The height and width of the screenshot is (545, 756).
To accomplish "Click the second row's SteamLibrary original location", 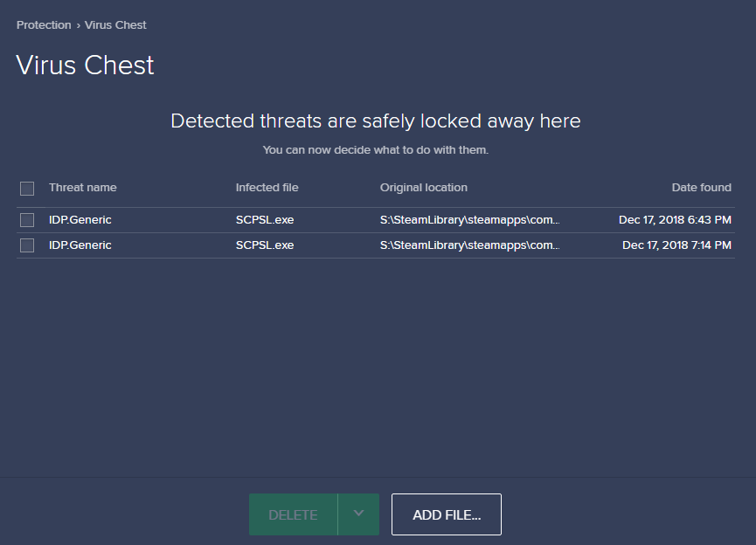I will pos(469,245).
